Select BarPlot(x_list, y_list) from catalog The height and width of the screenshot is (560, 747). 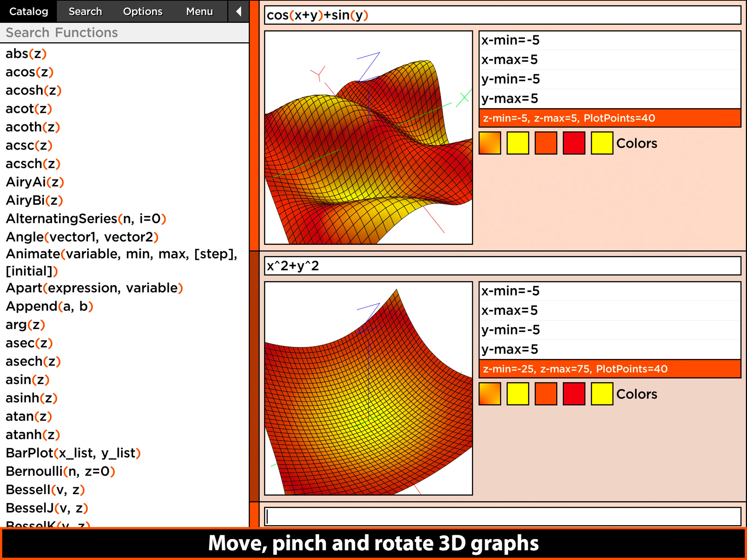(x=73, y=453)
